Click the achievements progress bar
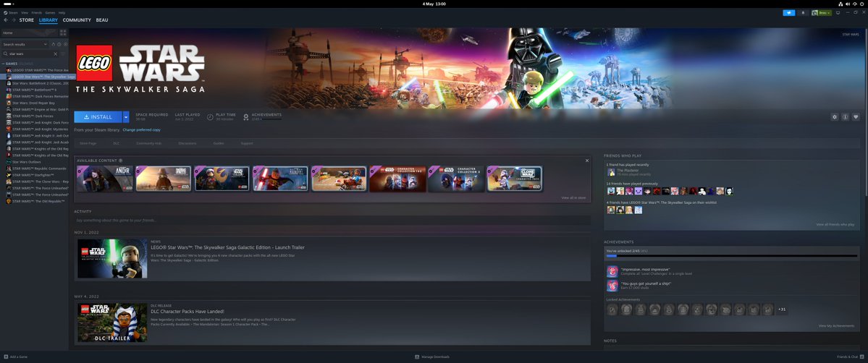Image resolution: width=868 pixels, height=363 pixels. point(732,256)
